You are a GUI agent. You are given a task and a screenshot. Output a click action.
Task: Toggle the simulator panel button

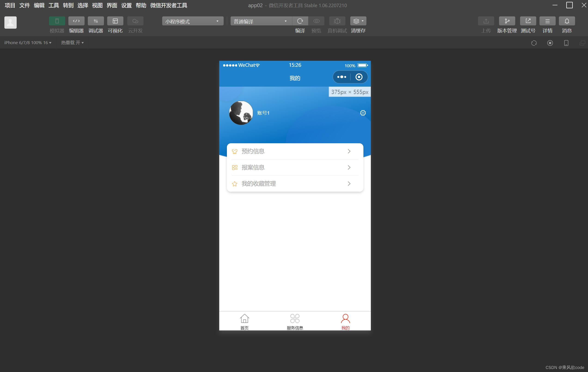[x=57, y=21]
